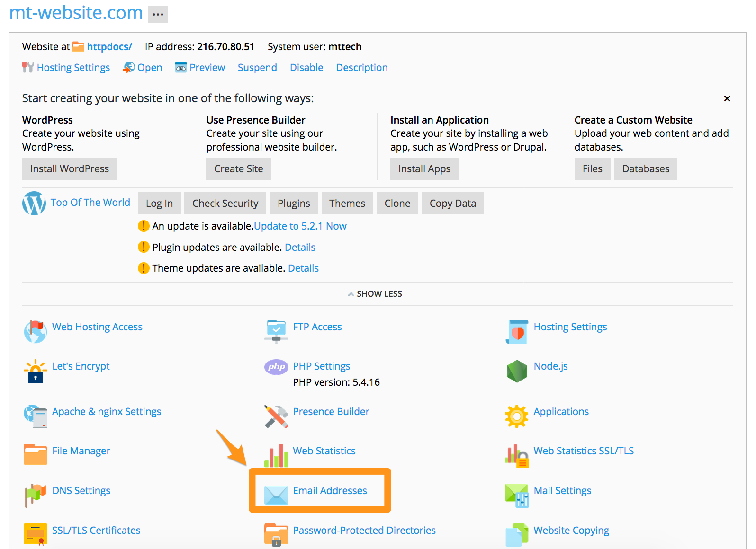
Task: Click the Open globe icon
Action: 129,67
